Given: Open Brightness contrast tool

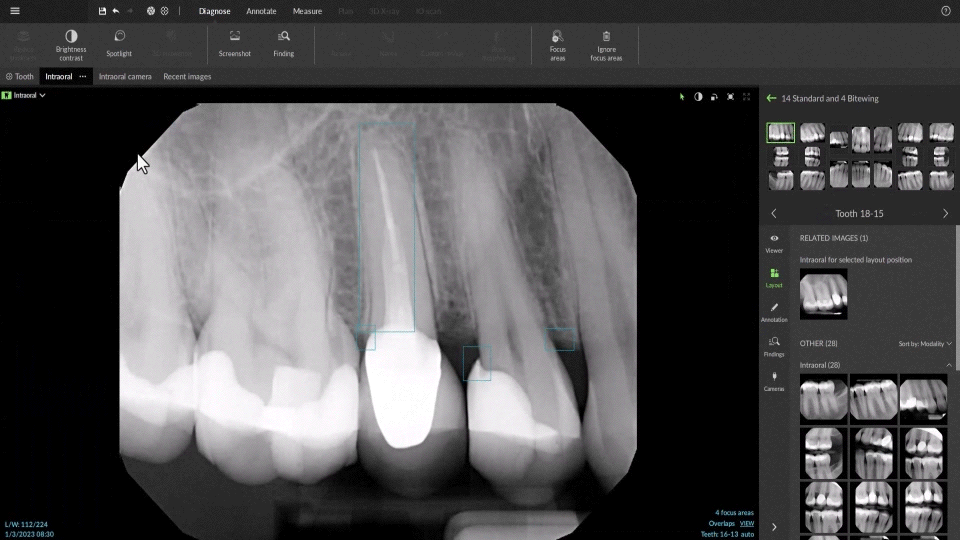Looking at the screenshot, I should 71,45.
